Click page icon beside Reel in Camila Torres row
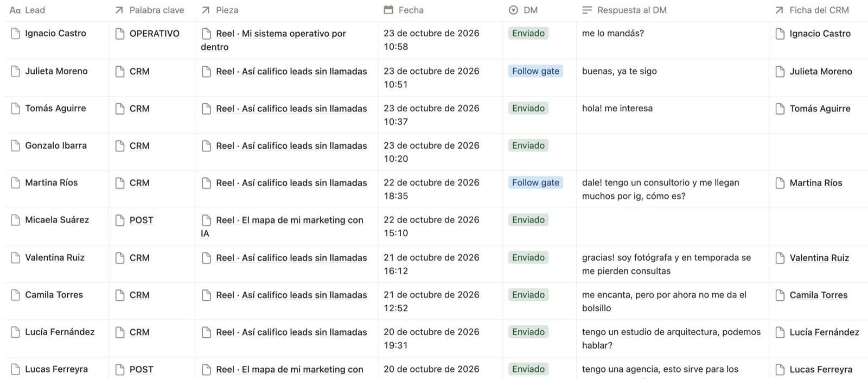The image size is (868, 379). coord(206,295)
